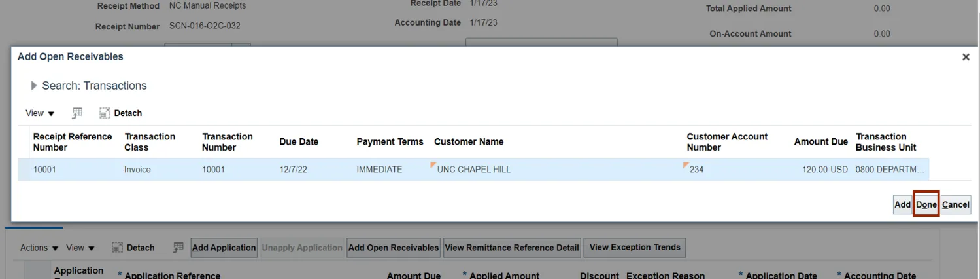Click the Add Application button
The height and width of the screenshot is (279, 980).
pyautogui.click(x=224, y=248)
